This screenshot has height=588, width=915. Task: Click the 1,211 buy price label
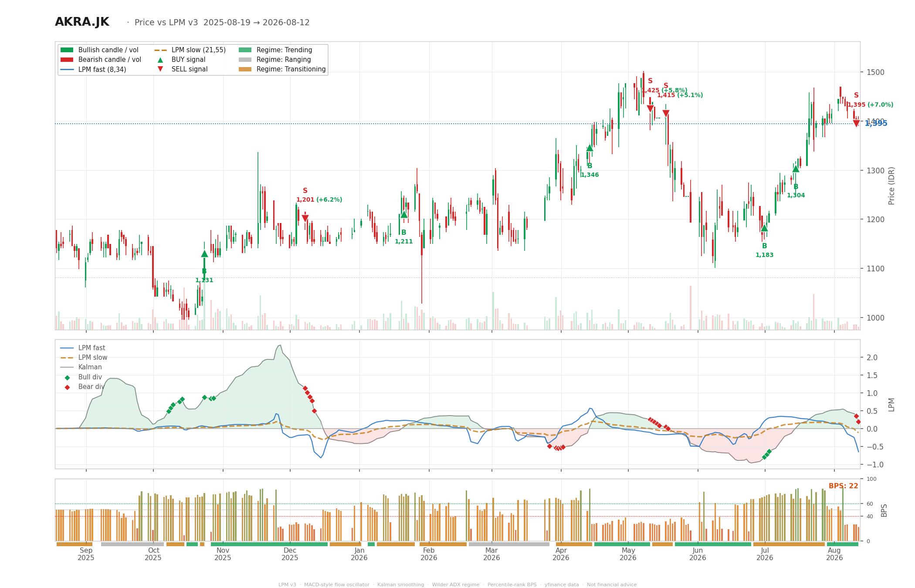[x=403, y=242]
